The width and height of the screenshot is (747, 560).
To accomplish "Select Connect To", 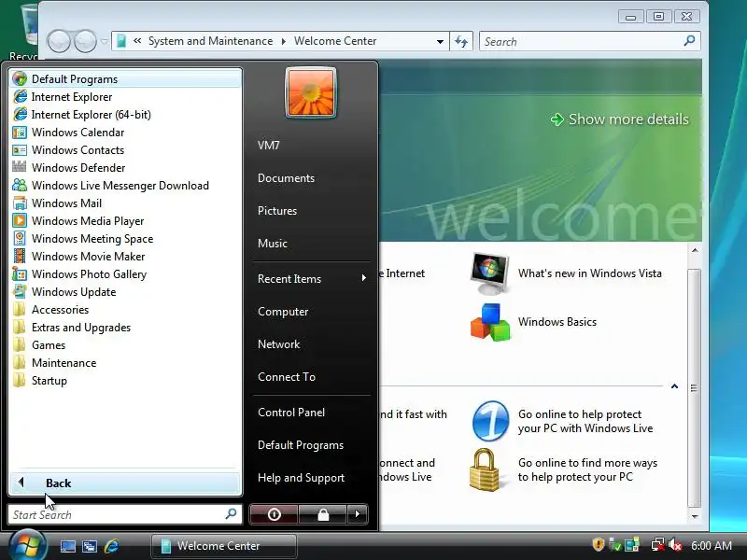I will click(x=287, y=377).
